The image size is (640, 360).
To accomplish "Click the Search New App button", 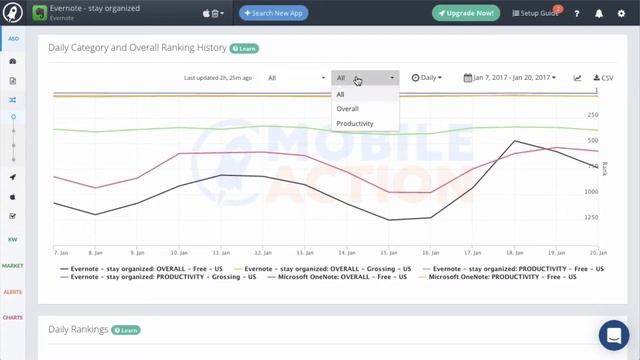I will tap(273, 13).
